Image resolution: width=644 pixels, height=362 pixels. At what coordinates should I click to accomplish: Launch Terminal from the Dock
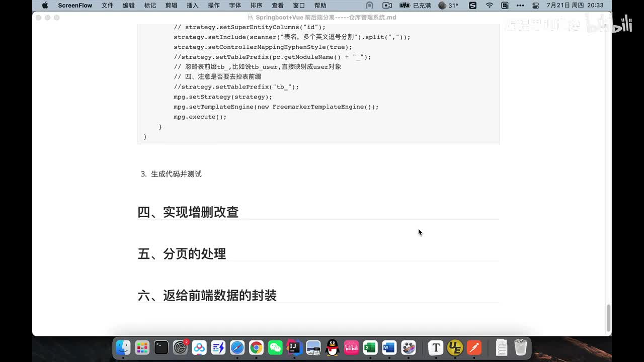(162, 347)
